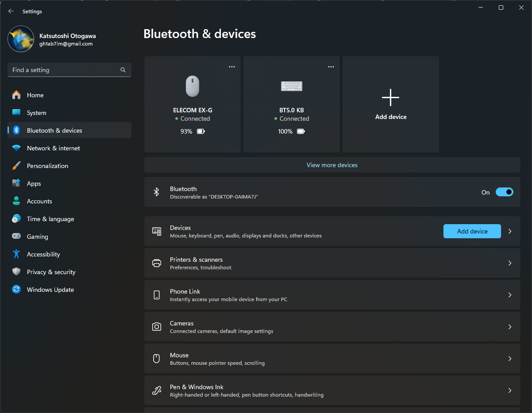Select Bluetooth & devices in sidebar
Screen dimensions: 532x413
[69, 130]
